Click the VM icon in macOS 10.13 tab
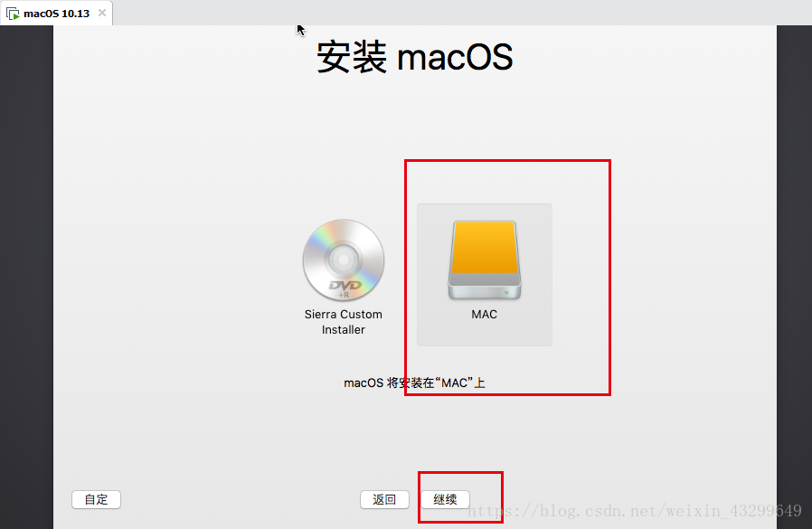 click(x=13, y=14)
